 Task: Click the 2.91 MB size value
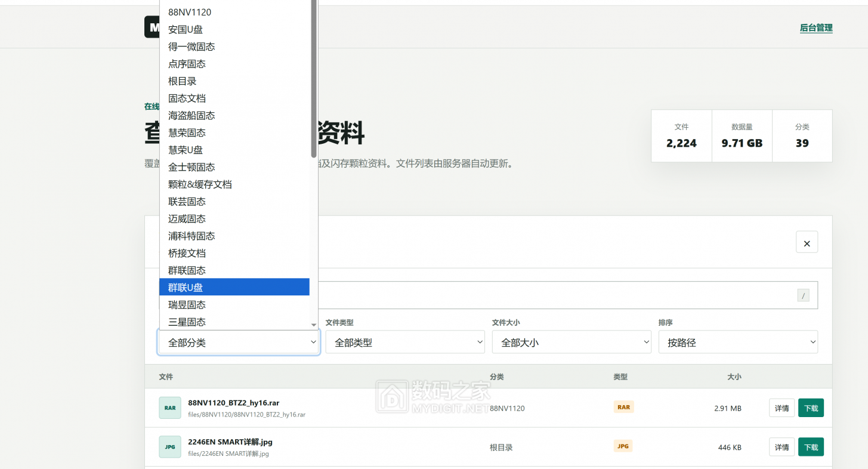tap(728, 408)
